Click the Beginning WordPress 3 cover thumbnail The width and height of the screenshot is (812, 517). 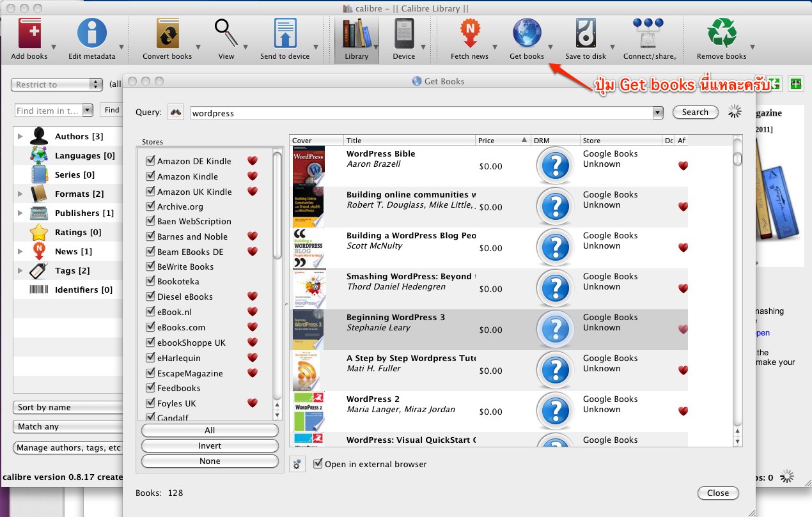pos(308,330)
